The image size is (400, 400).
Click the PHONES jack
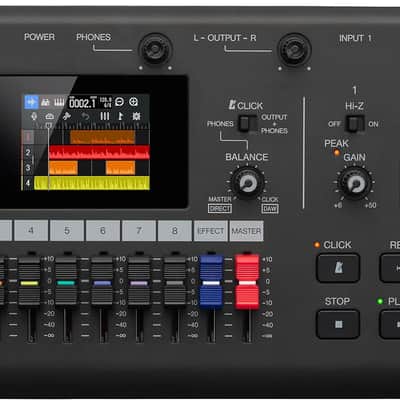click(x=155, y=50)
